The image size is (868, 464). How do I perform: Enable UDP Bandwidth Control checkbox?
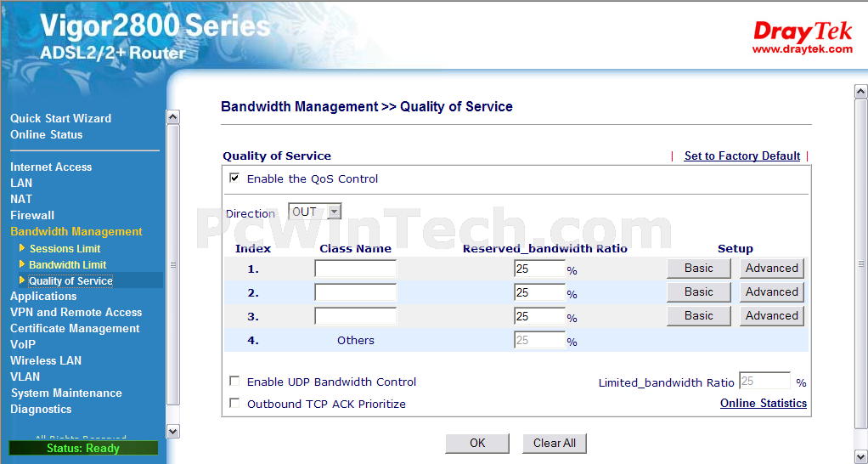(x=234, y=381)
